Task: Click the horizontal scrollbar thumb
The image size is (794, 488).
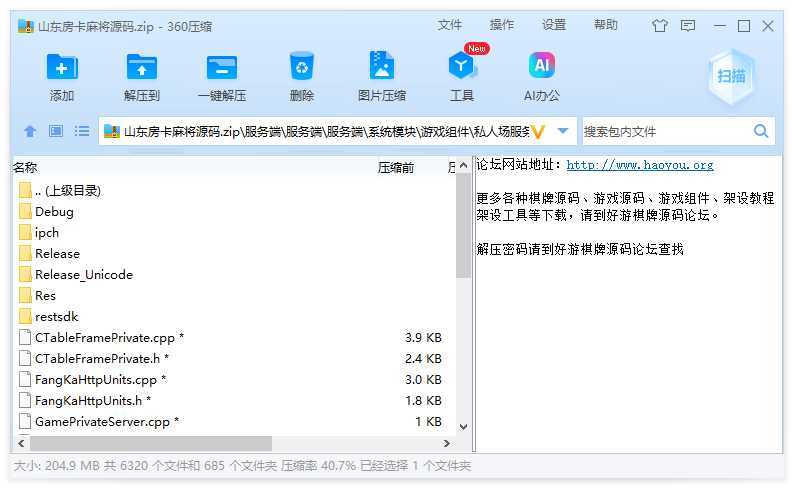Action: [x=150, y=443]
